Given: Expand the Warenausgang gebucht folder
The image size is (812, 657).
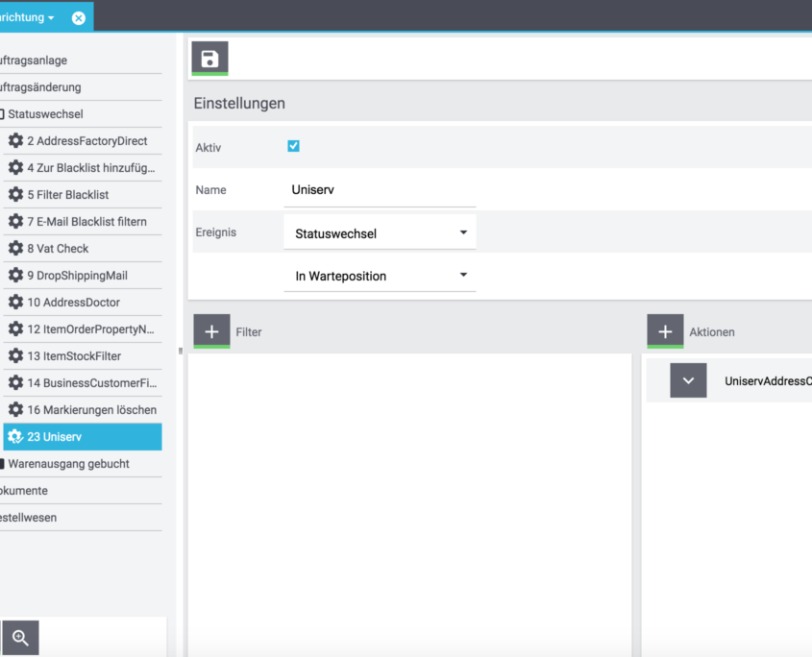Looking at the screenshot, I should click(2, 463).
